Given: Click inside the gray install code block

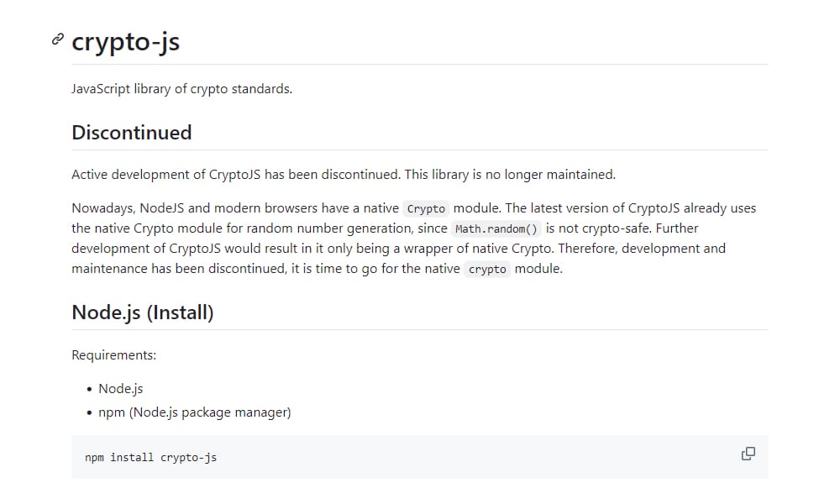Looking at the screenshot, I should click(419, 456).
